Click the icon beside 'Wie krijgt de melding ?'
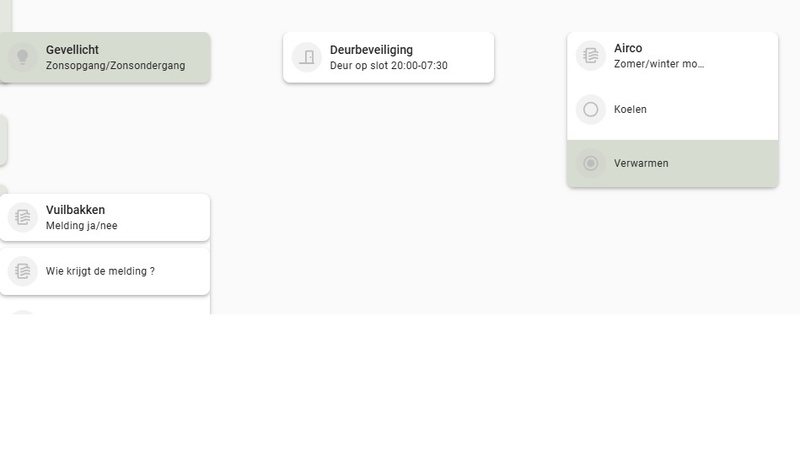 coord(22,270)
